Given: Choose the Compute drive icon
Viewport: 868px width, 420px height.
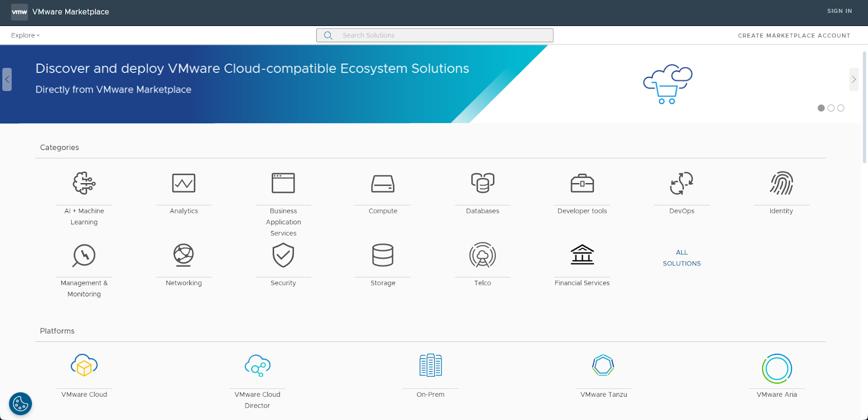Looking at the screenshot, I should click(383, 184).
